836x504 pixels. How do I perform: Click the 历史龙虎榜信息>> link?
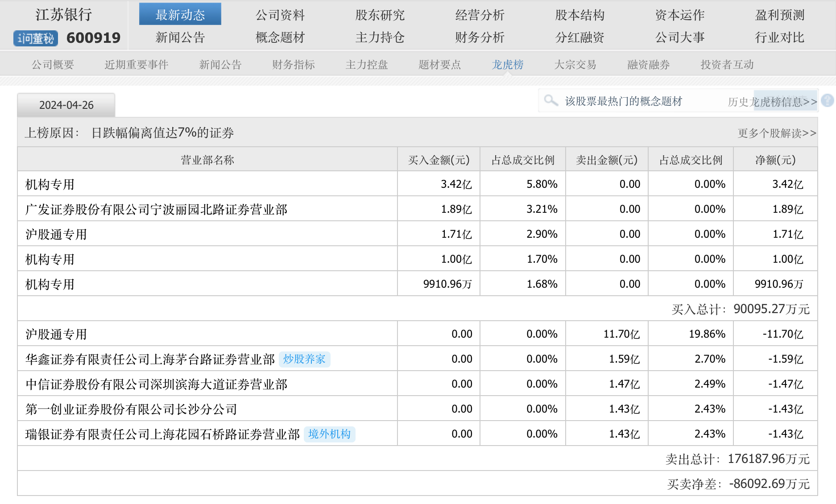(772, 102)
